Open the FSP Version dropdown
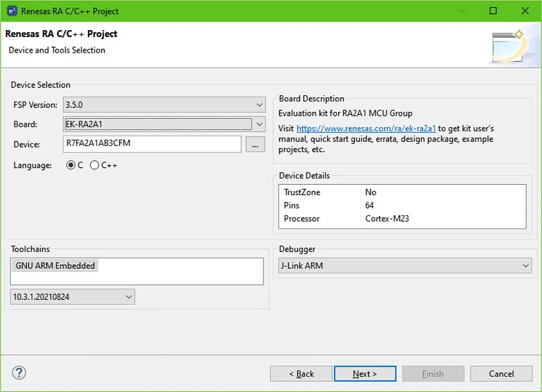The width and height of the screenshot is (542, 392). (x=164, y=105)
